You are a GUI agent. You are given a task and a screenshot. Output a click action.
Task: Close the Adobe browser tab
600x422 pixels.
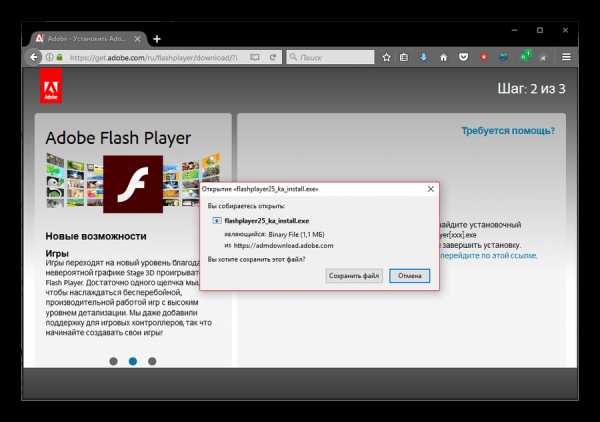coord(137,39)
